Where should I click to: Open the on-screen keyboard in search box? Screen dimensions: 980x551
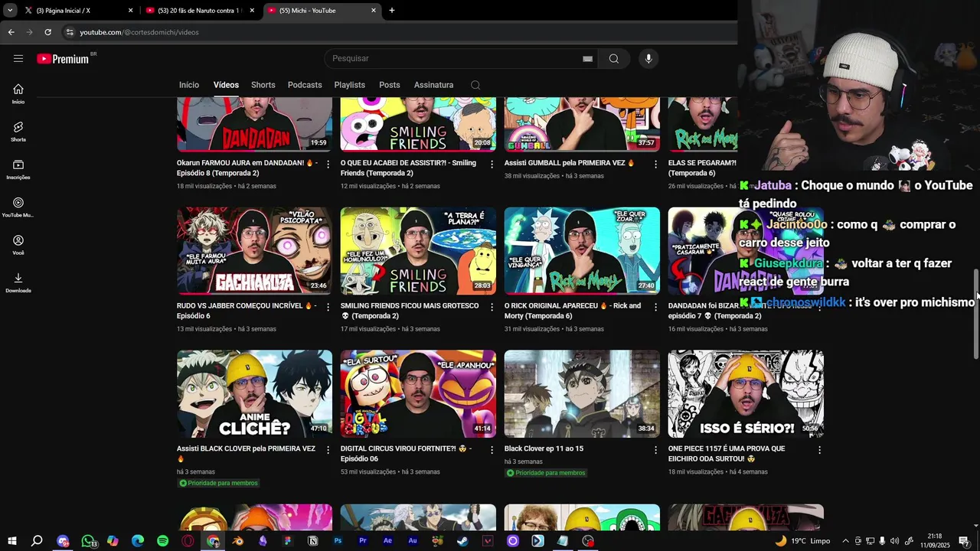(587, 58)
